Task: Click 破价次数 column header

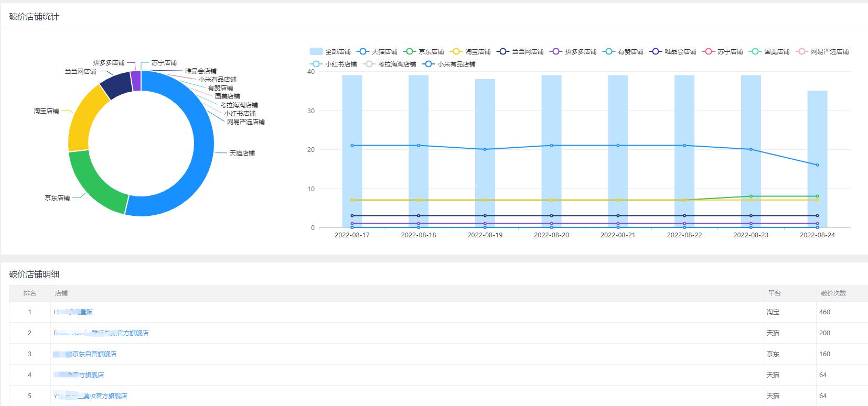Action: click(x=833, y=293)
